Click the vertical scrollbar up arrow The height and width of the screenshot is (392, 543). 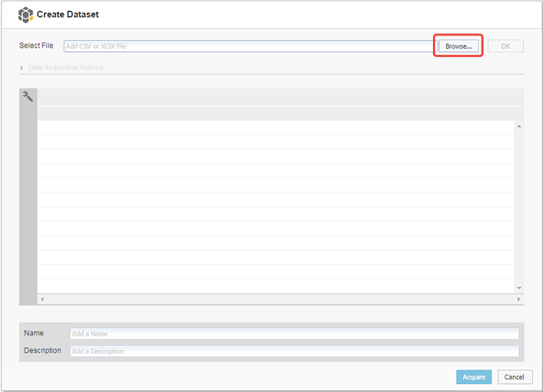(x=519, y=127)
